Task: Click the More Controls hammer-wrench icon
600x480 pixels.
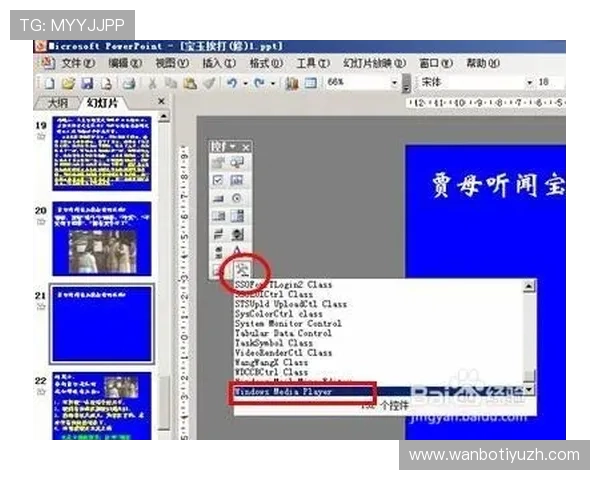Action: tap(242, 271)
